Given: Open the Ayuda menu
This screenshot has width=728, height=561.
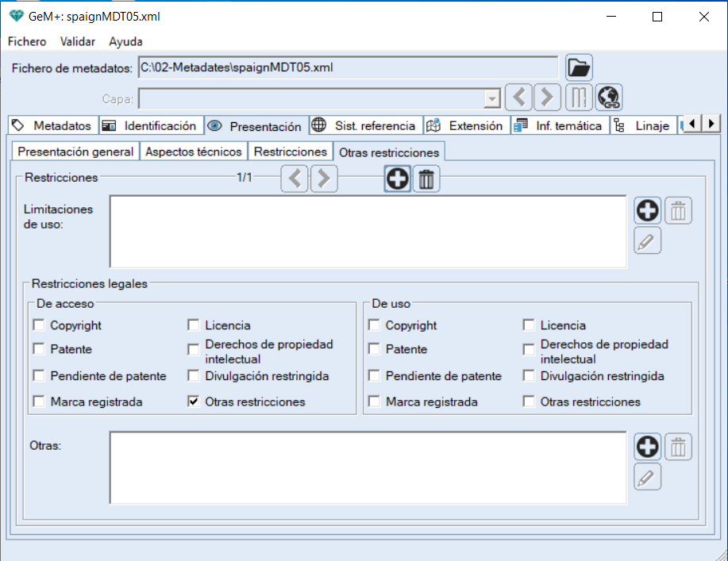Looking at the screenshot, I should coord(125,41).
